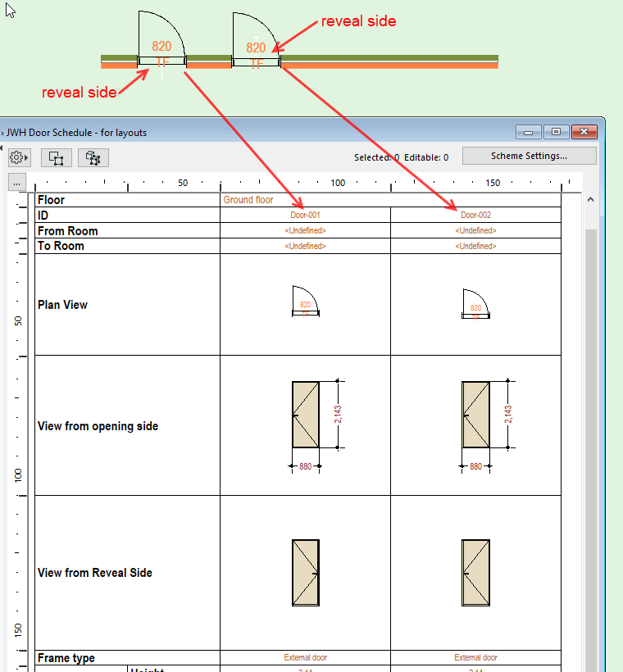Select External door value under Door-001
Viewport: 623px width, 672px height.
click(305, 657)
